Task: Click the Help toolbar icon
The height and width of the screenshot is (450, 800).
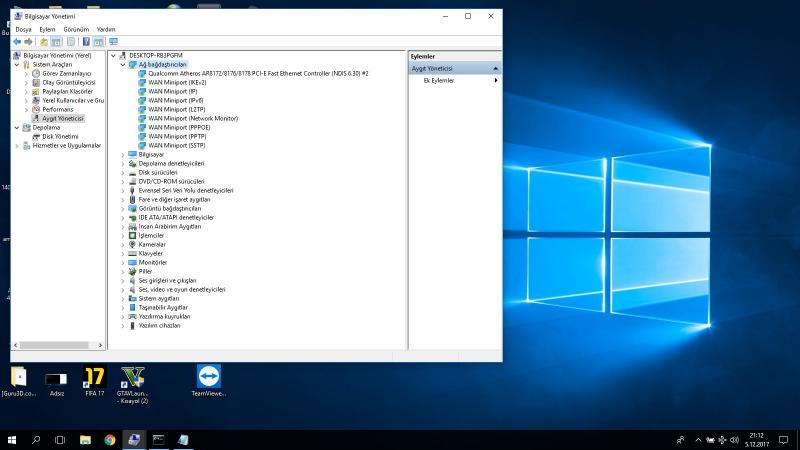Action: (86, 41)
